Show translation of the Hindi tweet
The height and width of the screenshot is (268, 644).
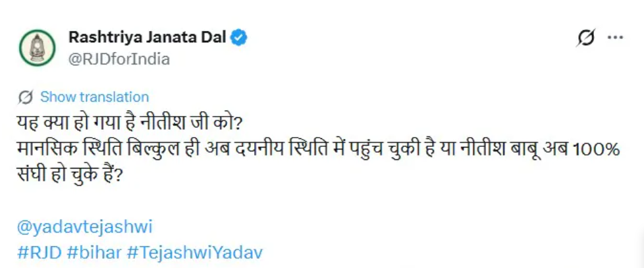[94, 97]
